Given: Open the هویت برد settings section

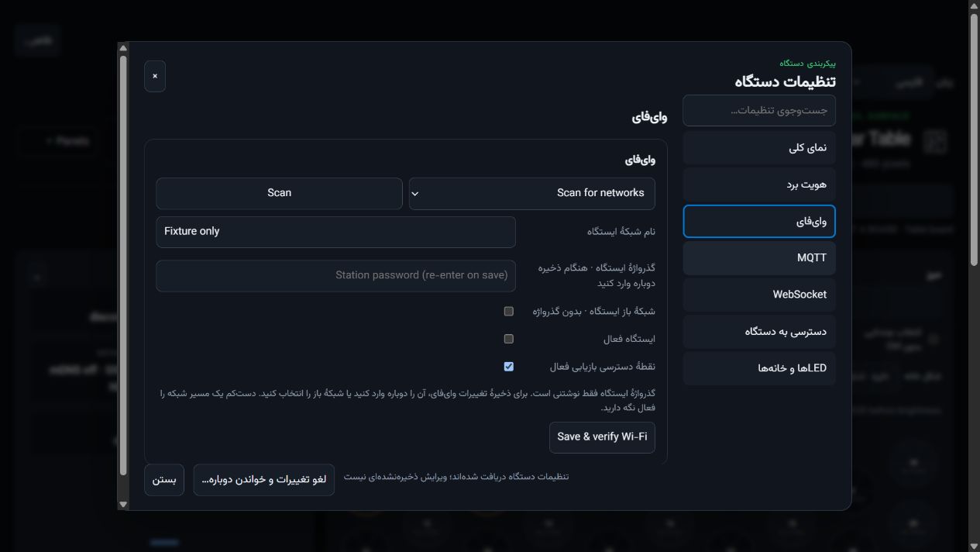Looking at the screenshot, I should point(759,185).
